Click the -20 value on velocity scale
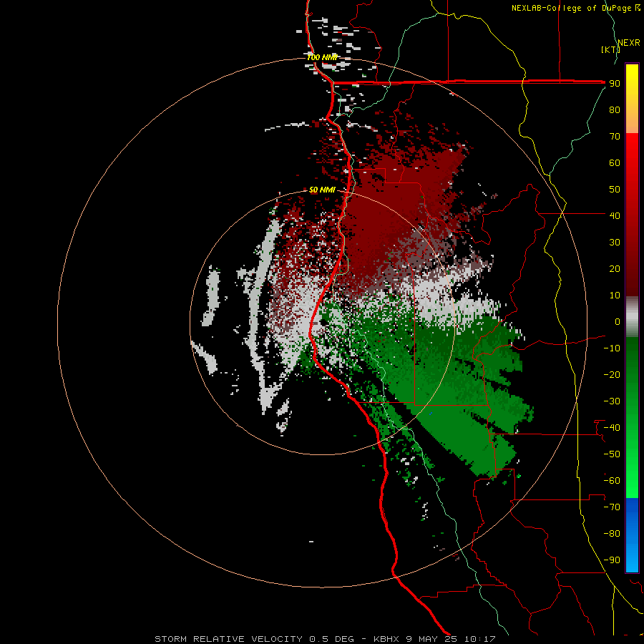The width and height of the screenshot is (644, 644). click(x=612, y=375)
